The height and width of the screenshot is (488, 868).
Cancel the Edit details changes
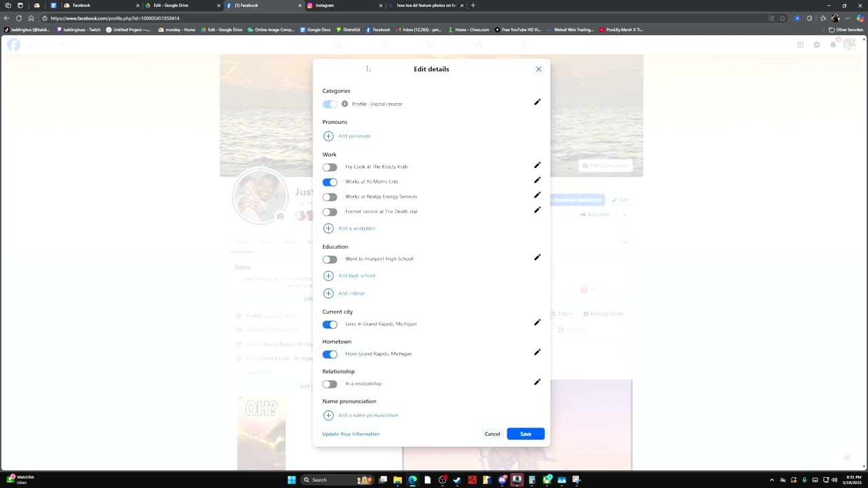coord(492,434)
